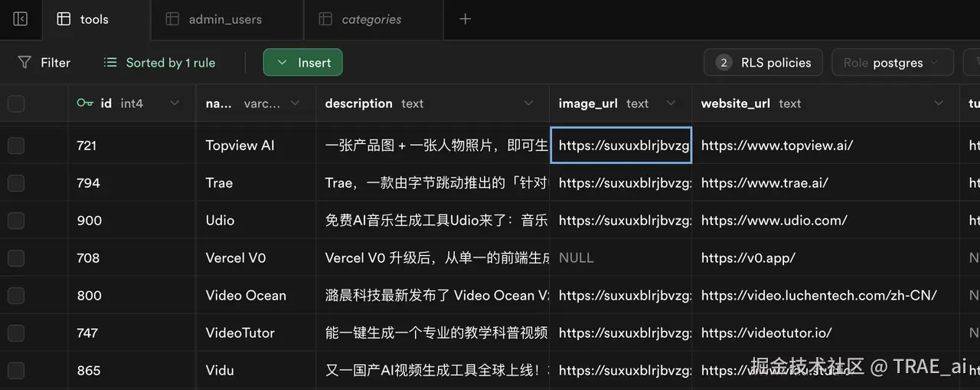Open new tab with plus icon

click(x=465, y=19)
